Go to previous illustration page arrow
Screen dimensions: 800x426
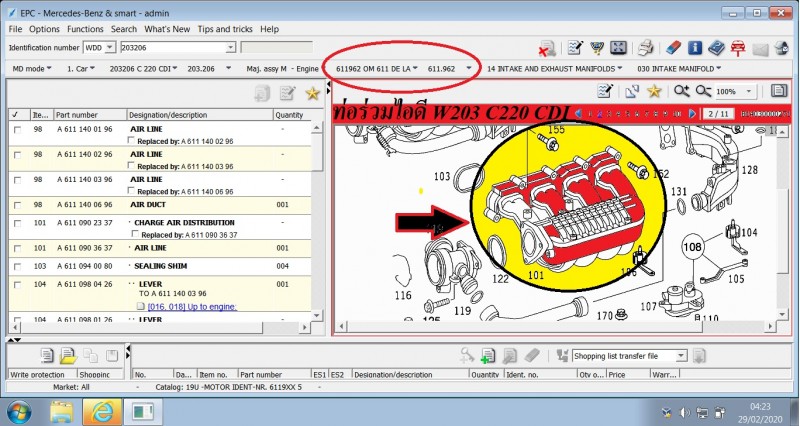(578, 113)
